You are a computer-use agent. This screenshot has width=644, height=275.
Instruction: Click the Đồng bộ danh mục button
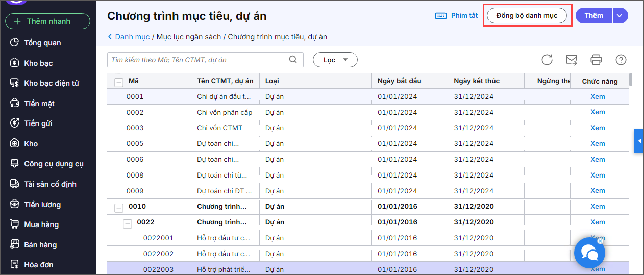527,16
